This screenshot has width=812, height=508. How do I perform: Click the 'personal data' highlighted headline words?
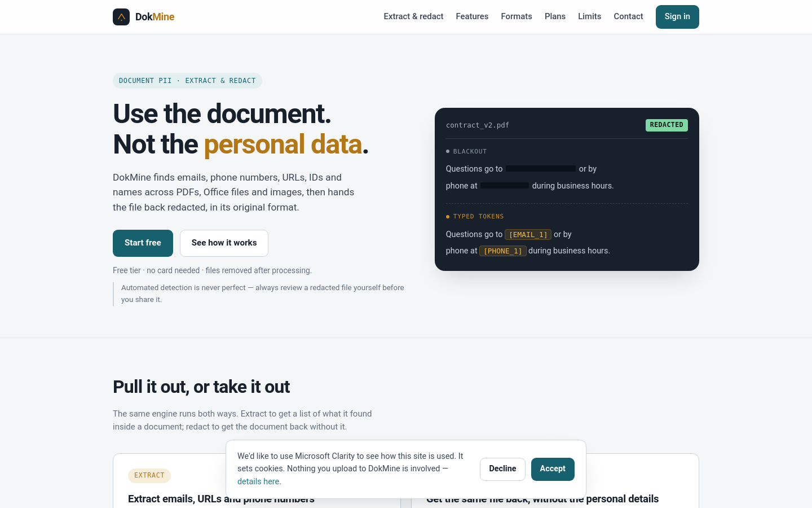coord(283,144)
